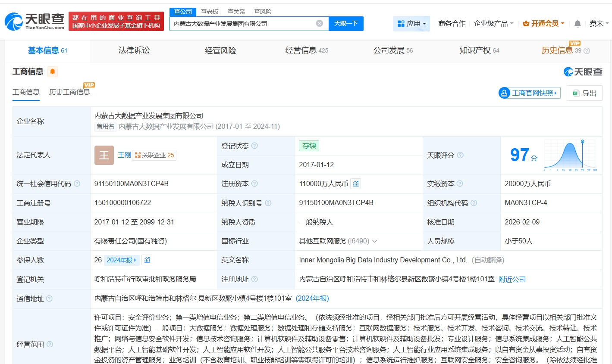The width and height of the screenshot is (612, 364).
Task: Click the help icon beside 天眼评分
Action: tap(460, 155)
